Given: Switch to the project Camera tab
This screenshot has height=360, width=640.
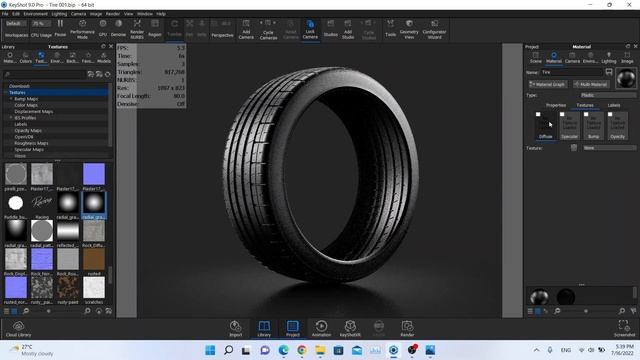Looking at the screenshot, I should click(572, 58).
